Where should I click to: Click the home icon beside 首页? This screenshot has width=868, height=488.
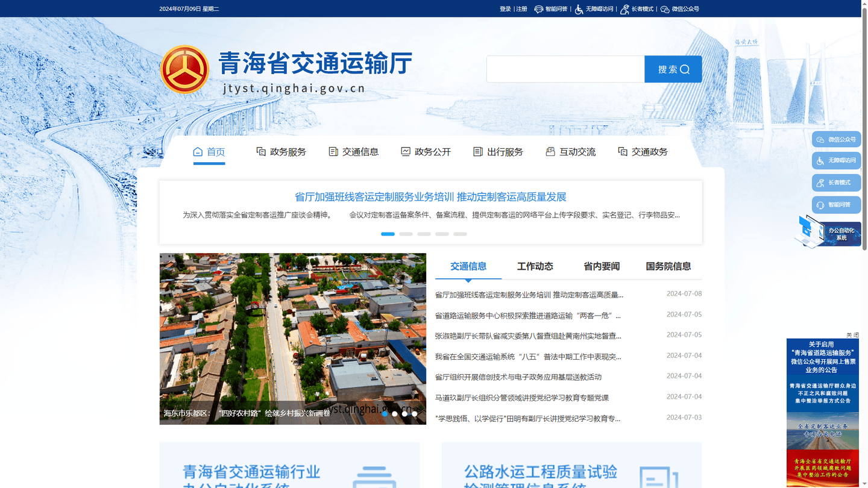tap(198, 151)
